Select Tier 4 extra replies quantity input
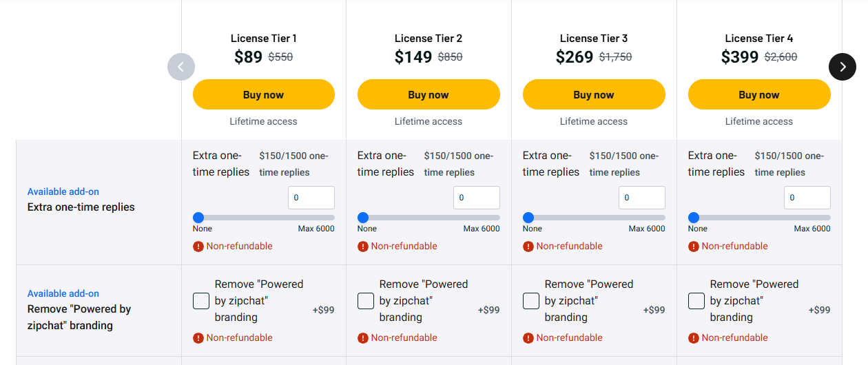This screenshot has width=868, height=365. (807, 198)
